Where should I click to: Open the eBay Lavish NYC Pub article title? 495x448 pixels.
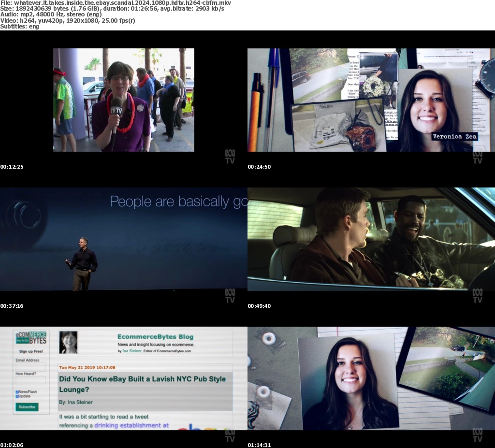pyautogui.click(x=143, y=384)
